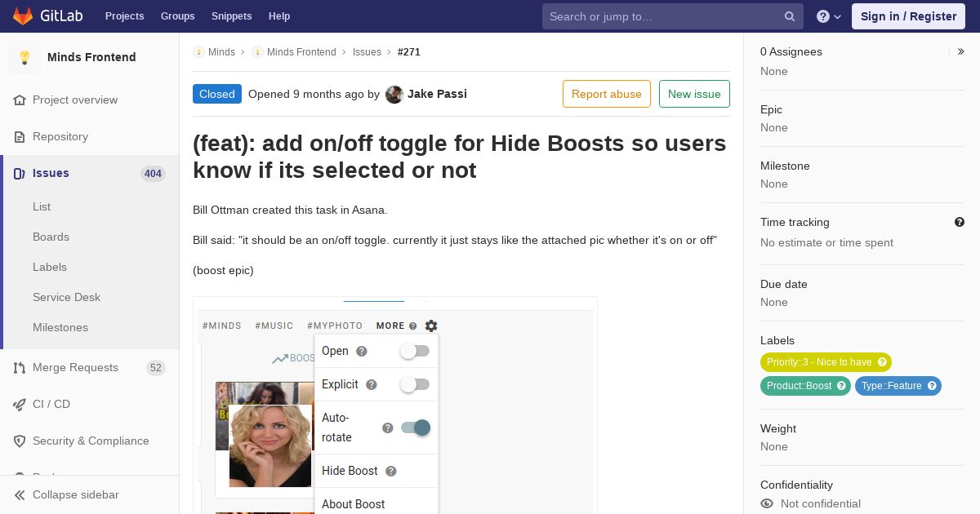Click the help icon beside Hide Boost
Screen dimensions: 980x514
click(x=391, y=471)
